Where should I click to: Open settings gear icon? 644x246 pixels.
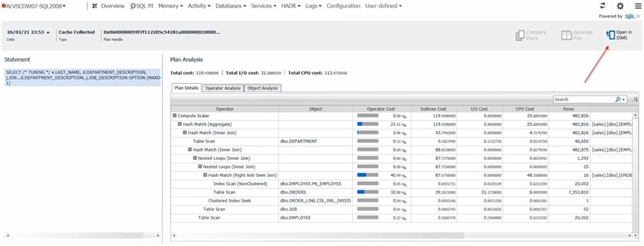(x=620, y=6)
